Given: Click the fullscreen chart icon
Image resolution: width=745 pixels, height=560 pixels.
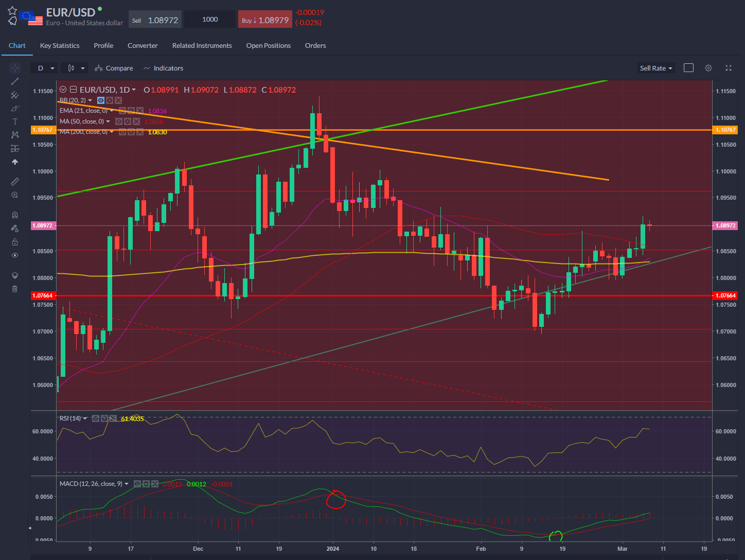Looking at the screenshot, I should point(729,67).
